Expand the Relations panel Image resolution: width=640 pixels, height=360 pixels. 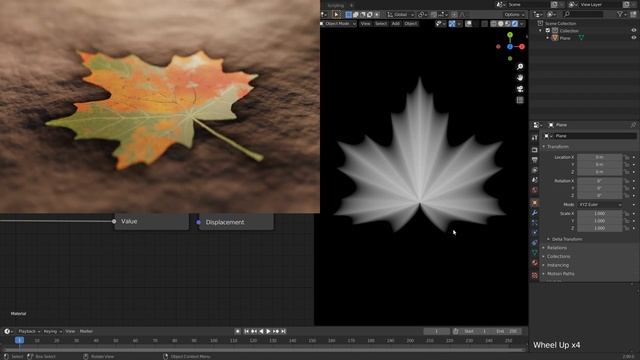557,248
